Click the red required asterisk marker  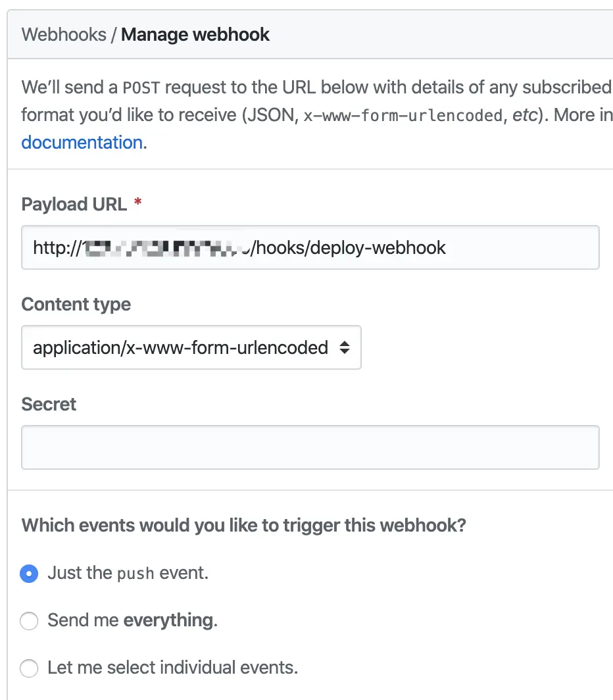(137, 203)
